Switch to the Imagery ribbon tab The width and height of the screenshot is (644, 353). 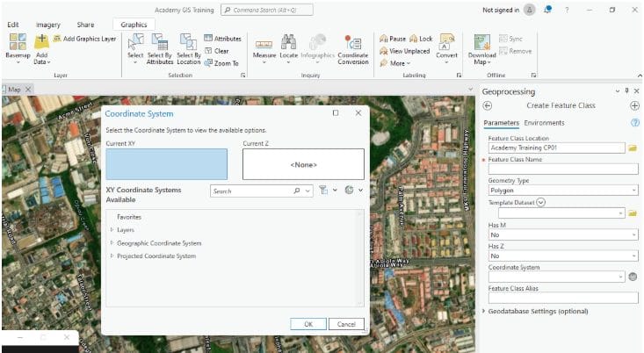pyautogui.click(x=48, y=25)
